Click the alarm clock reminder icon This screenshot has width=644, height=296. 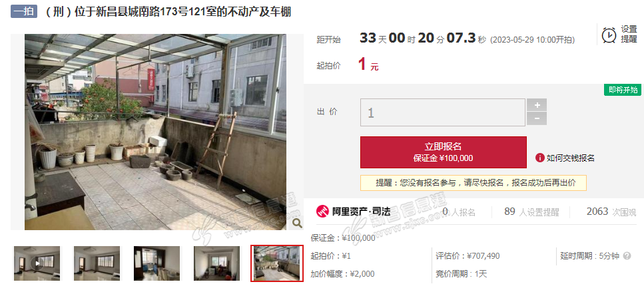[609, 35]
